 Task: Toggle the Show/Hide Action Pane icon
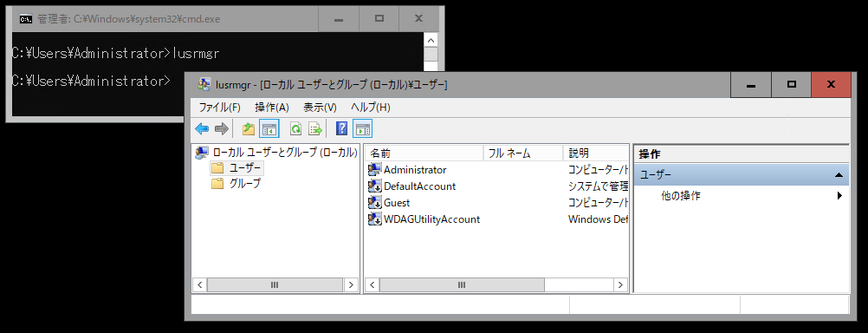point(363,129)
